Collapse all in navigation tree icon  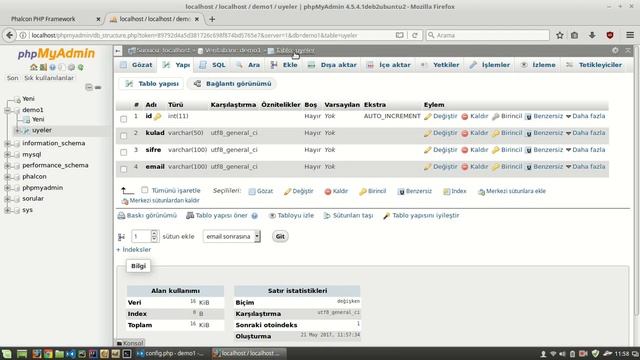click(89, 87)
